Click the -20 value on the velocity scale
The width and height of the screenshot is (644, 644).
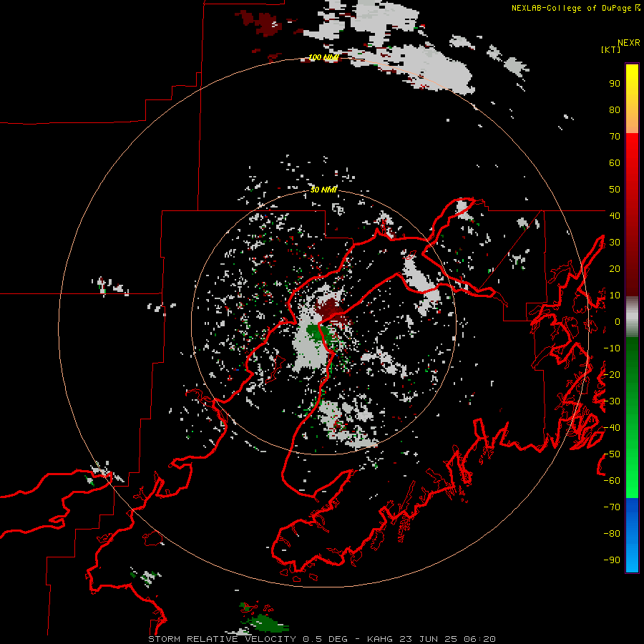[x=612, y=374]
